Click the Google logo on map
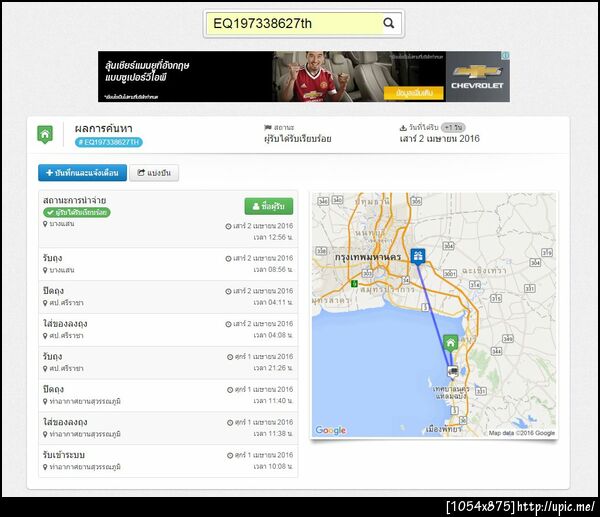 [x=331, y=431]
